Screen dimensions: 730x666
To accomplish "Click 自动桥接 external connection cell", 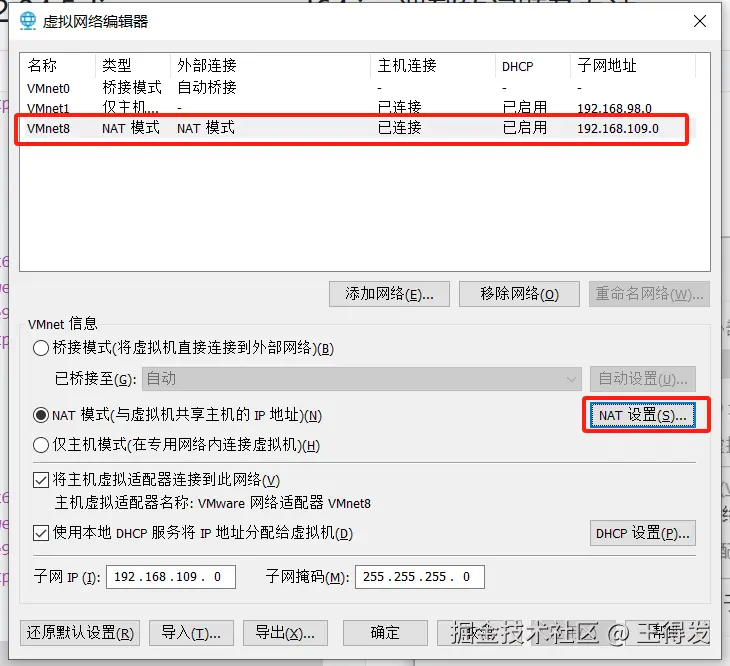I will tap(207, 87).
